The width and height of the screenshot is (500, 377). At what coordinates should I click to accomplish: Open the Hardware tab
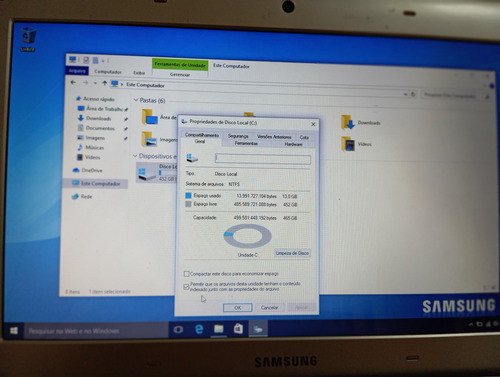click(293, 144)
